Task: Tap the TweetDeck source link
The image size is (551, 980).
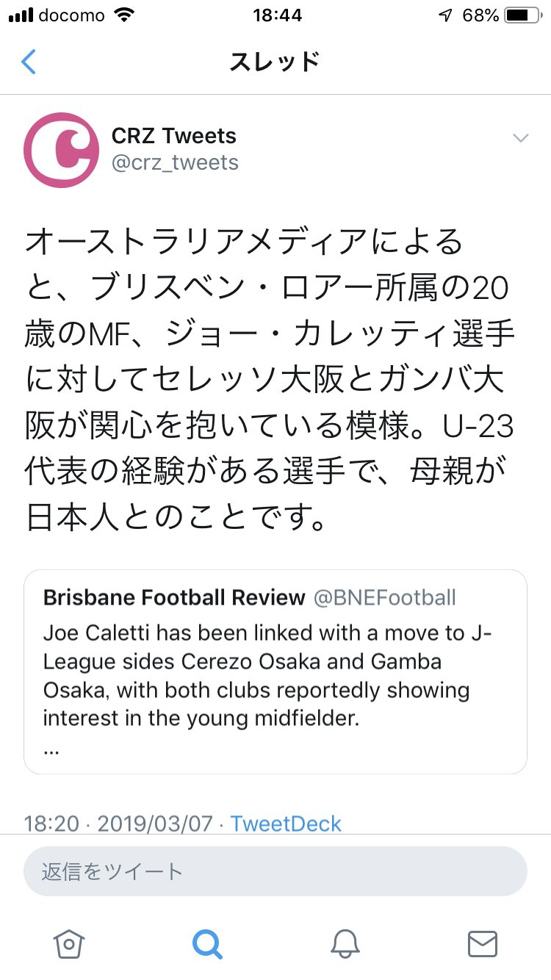Action: point(286,824)
